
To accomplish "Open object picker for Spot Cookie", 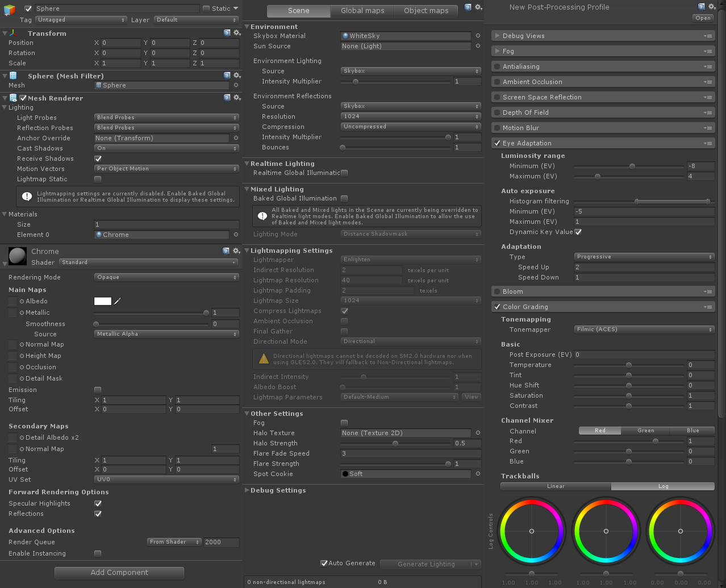I will 478,474.
